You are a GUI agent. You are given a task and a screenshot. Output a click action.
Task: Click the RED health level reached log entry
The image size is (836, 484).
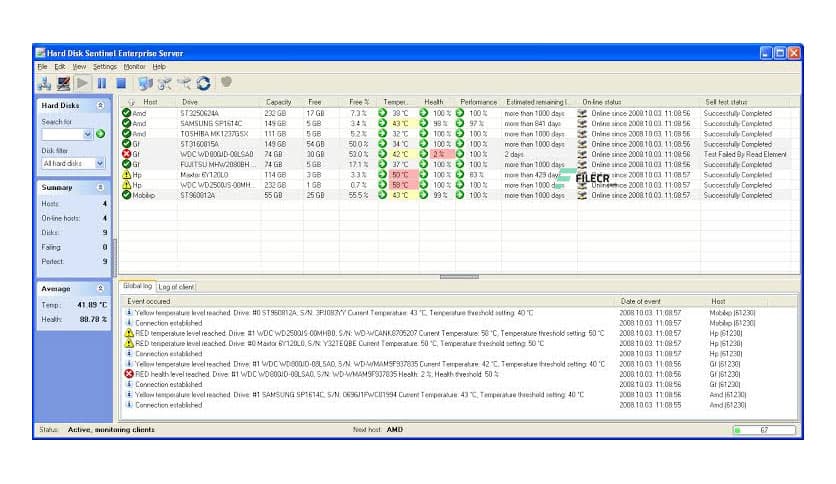tap(317, 374)
